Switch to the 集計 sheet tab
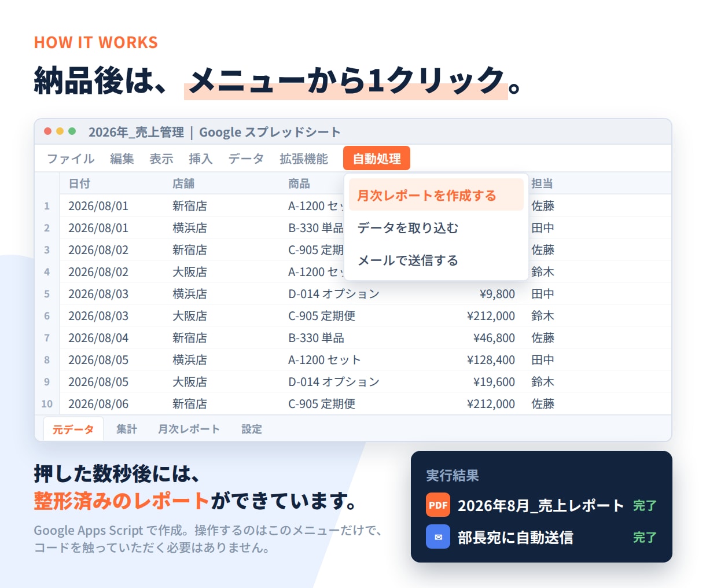Image resolution: width=706 pixels, height=588 pixels. tap(127, 429)
